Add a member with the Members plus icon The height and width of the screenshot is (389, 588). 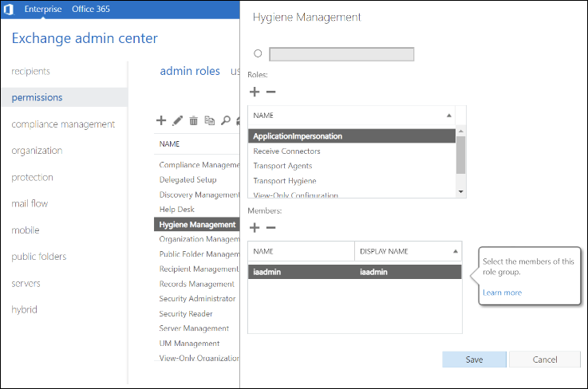[x=255, y=228]
